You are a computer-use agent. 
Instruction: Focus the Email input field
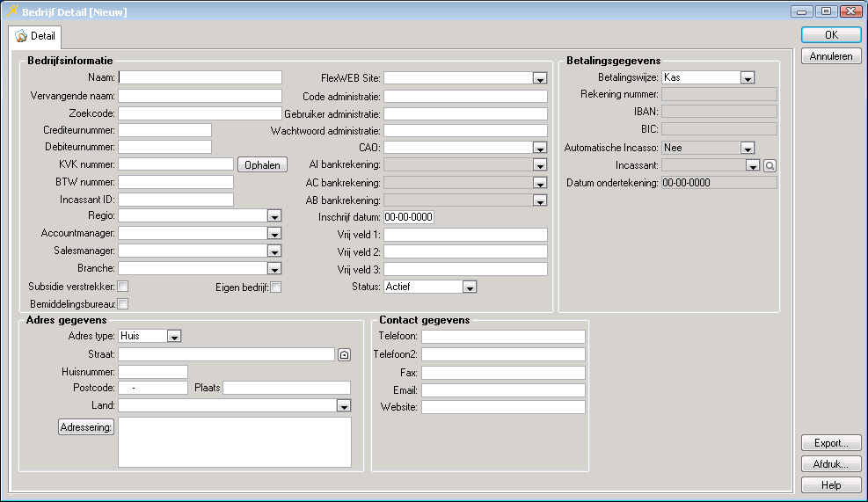click(503, 389)
